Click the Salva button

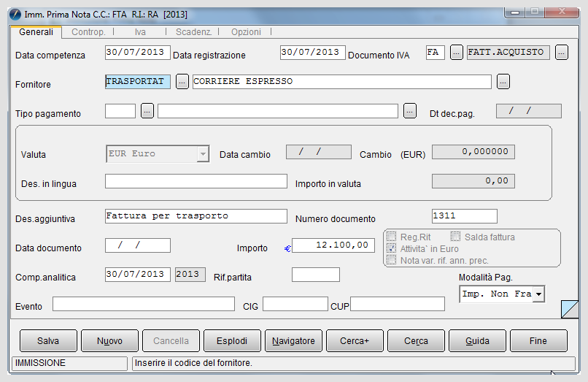click(48, 340)
